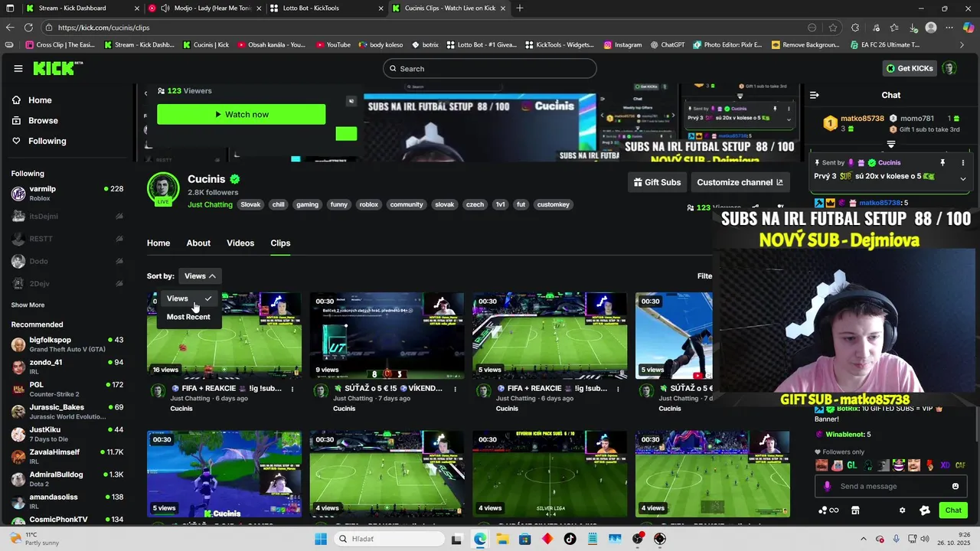Click Watch now button

(241, 114)
